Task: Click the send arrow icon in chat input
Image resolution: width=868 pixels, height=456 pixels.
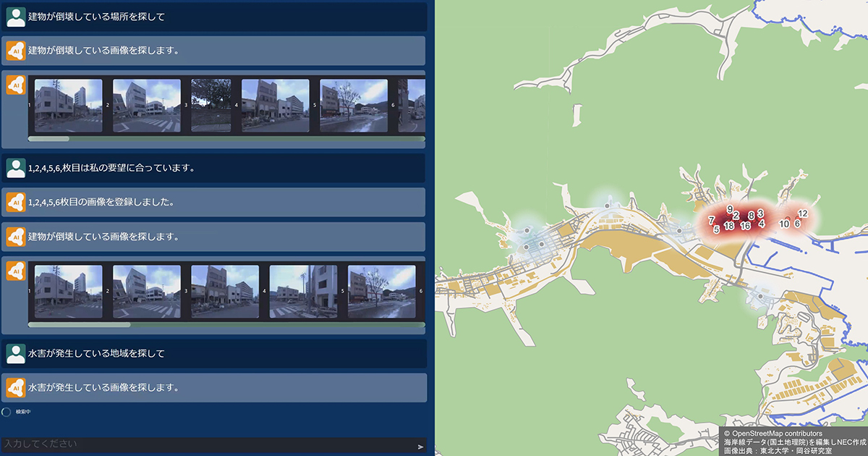Action: tap(421, 447)
